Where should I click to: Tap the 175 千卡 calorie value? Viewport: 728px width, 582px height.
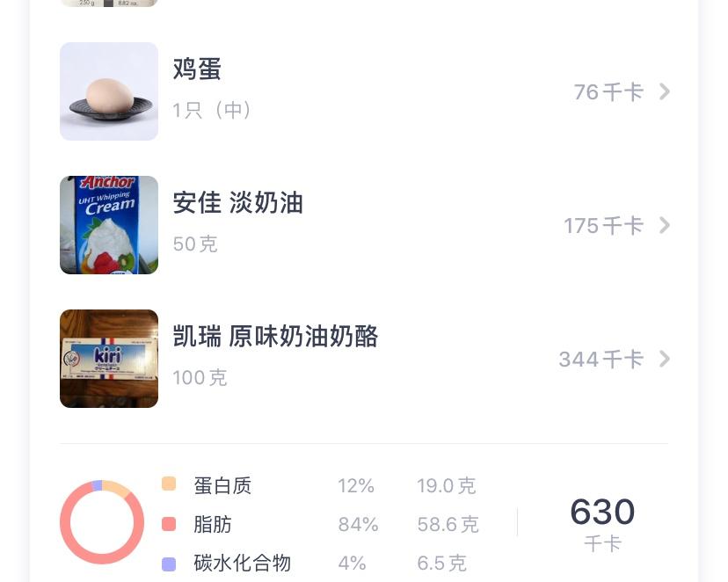point(603,226)
